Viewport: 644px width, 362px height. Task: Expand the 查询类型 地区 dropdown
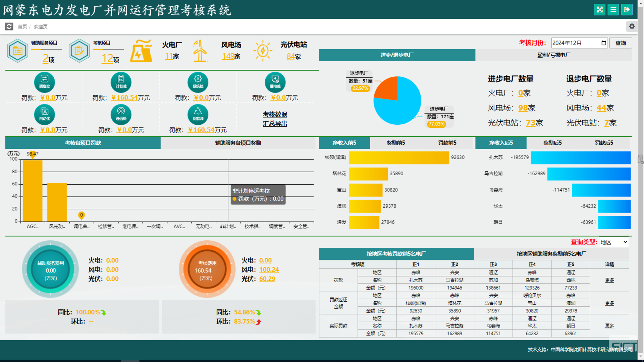pos(613,242)
